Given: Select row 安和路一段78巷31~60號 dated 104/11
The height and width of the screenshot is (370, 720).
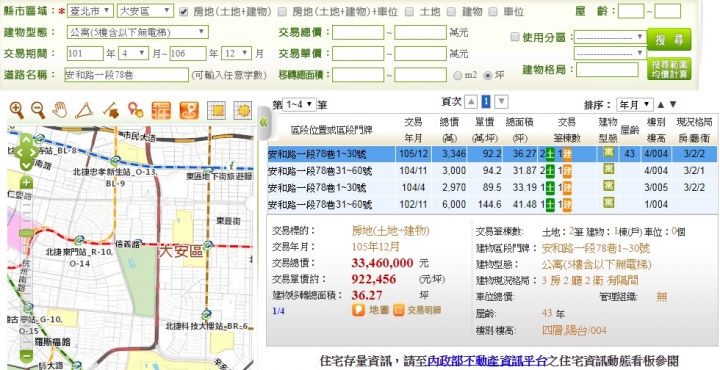Looking at the screenshot, I should pyautogui.click(x=492, y=171).
